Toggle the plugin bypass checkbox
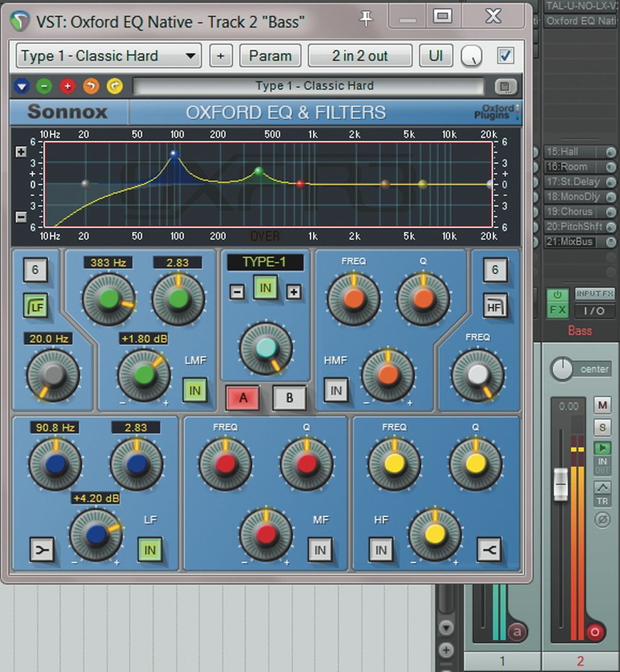The height and width of the screenshot is (672, 620). pyautogui.click(x=505, y=56)
